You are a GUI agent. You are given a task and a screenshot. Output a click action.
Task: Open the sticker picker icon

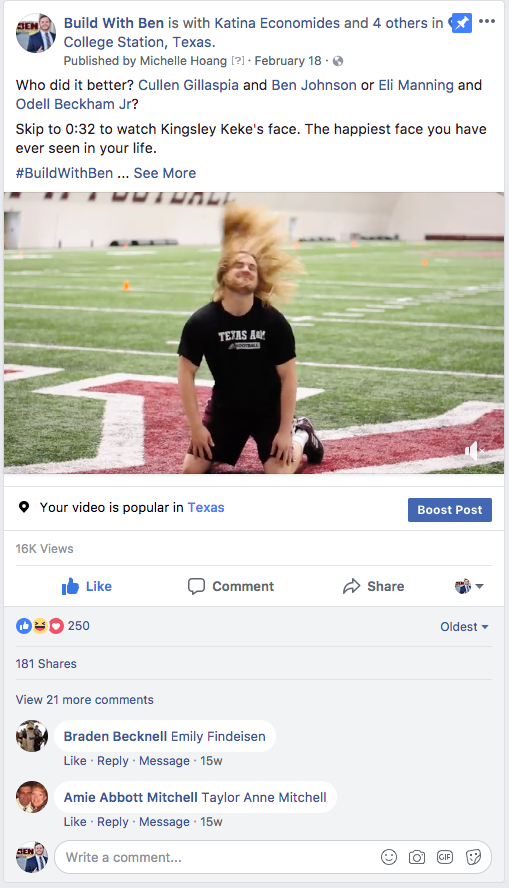click(x=473, y=857)
